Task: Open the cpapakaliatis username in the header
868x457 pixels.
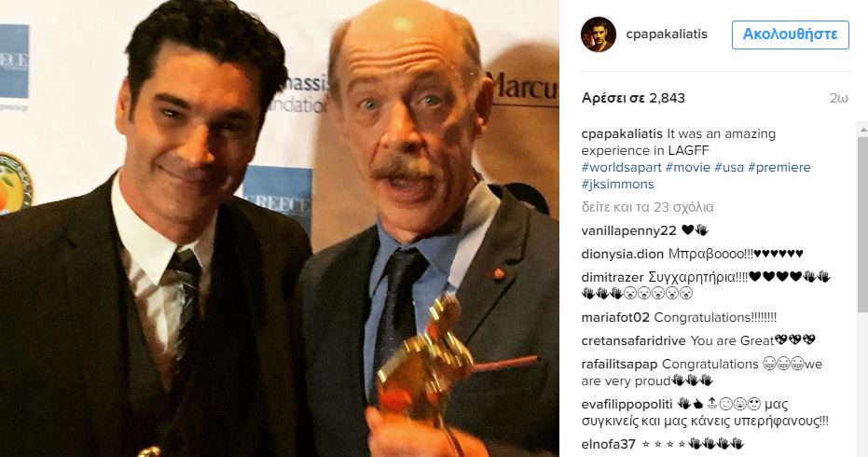Action: coord(667,34)
